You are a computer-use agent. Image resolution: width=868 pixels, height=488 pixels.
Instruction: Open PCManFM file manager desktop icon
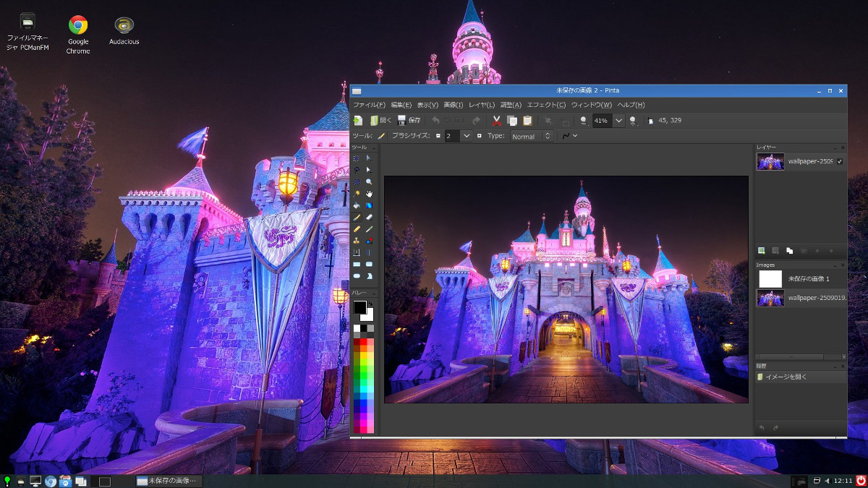(27, 33)
